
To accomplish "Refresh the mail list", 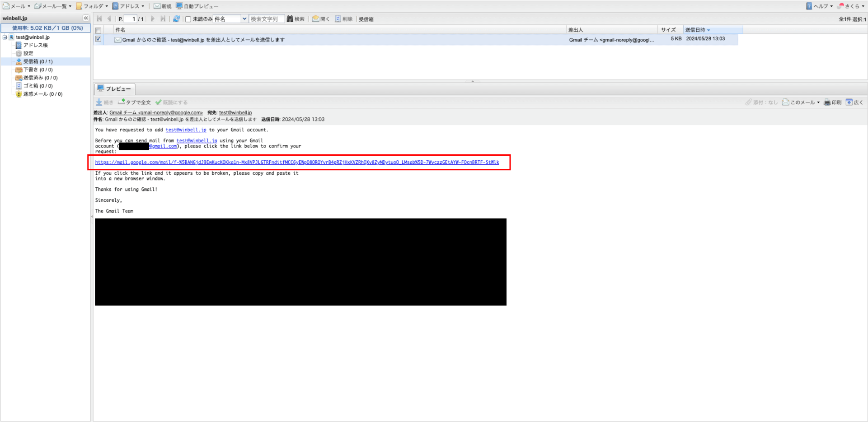I will [176, 19].
